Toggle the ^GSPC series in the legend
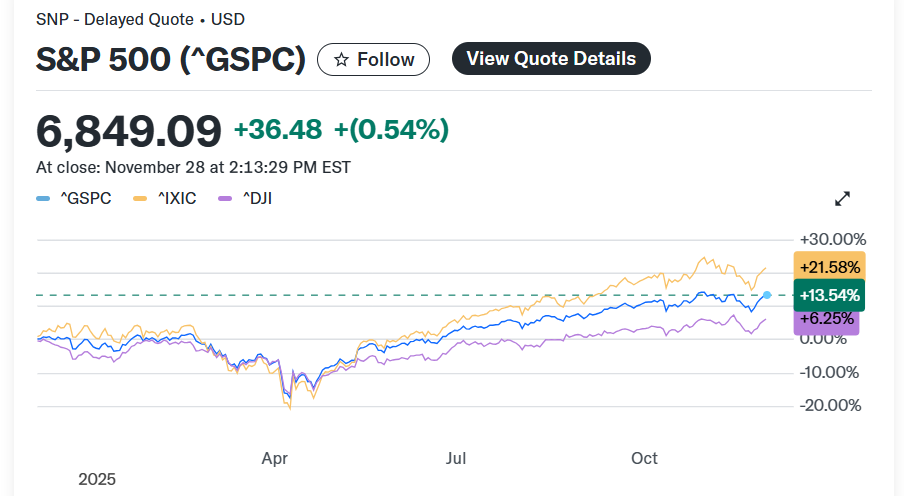This screenshot has width=904, height=496. 86,198
